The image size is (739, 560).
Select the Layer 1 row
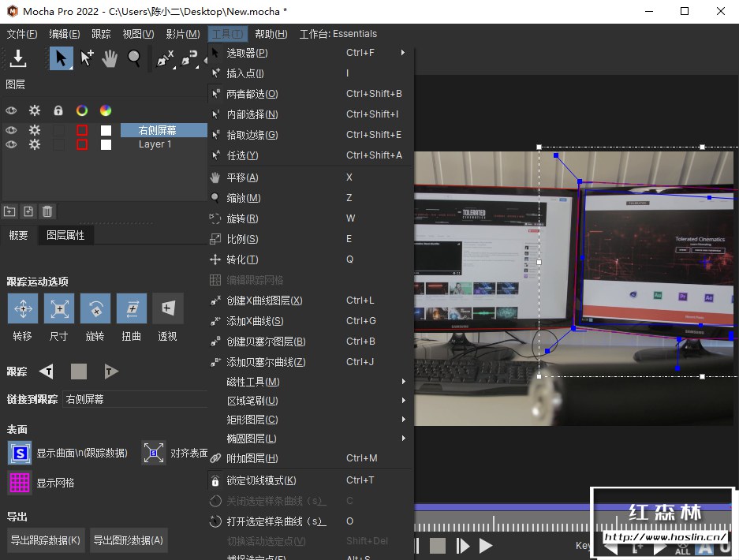click(163, 144)
